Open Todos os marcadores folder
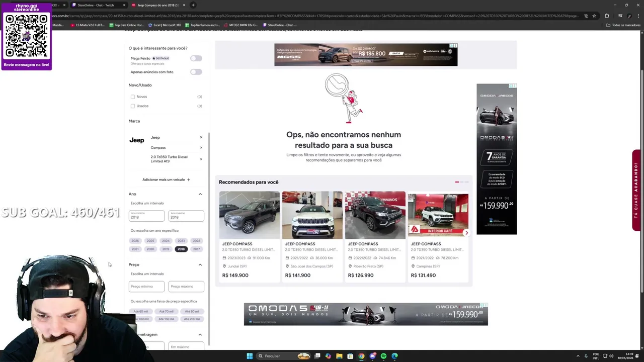This screenshot has width=644, height=362. [x=622, y=25]
